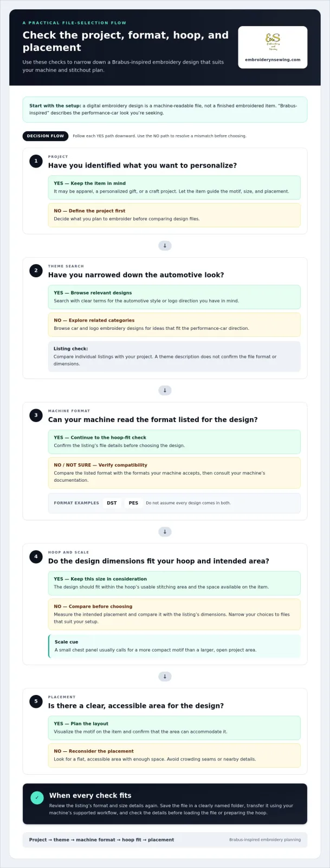This screenshot has width=330, height=868.
Task: Click the Scale cue note box
Action: [174, 646]
